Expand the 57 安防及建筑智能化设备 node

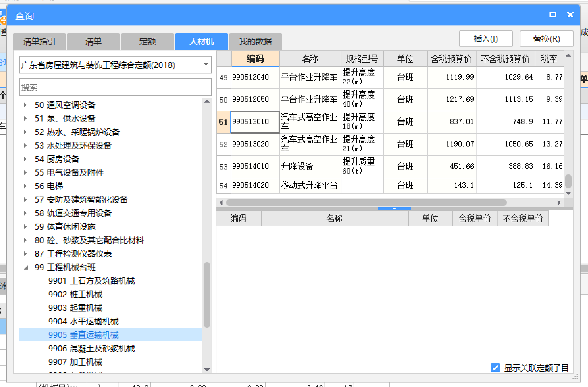pyautogui.click(x=25, y=199)
